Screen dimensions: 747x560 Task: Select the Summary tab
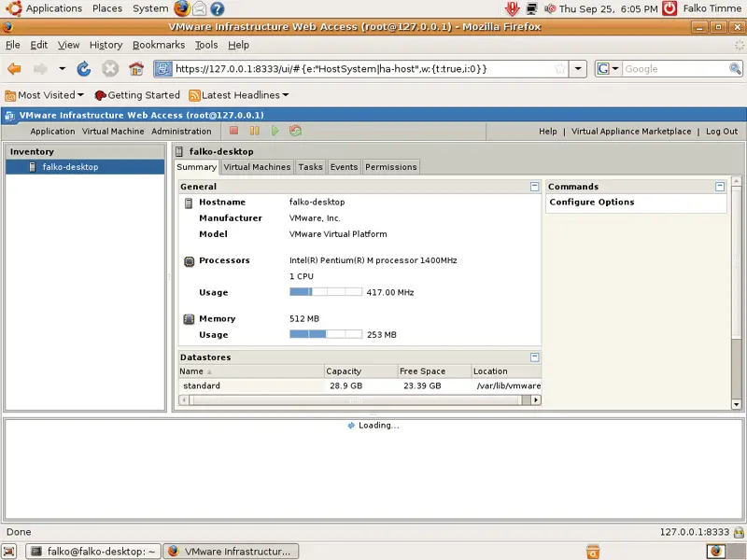click(196, 167)
